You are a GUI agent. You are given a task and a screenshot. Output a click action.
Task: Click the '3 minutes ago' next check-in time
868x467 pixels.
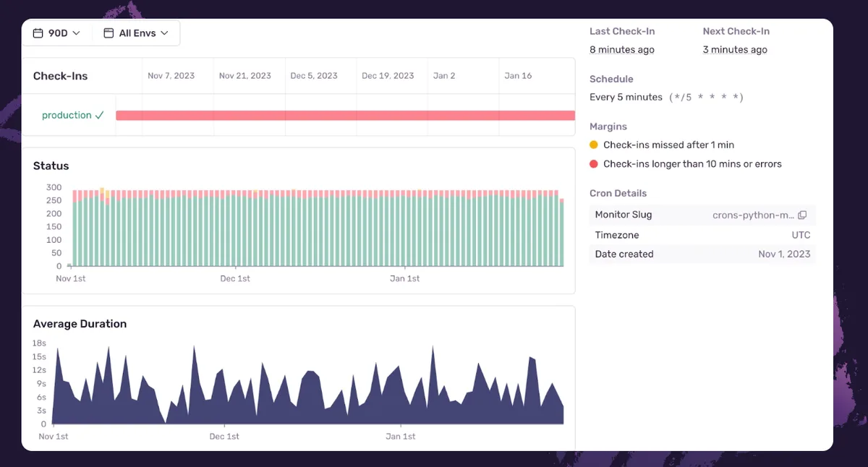point(735,50)
